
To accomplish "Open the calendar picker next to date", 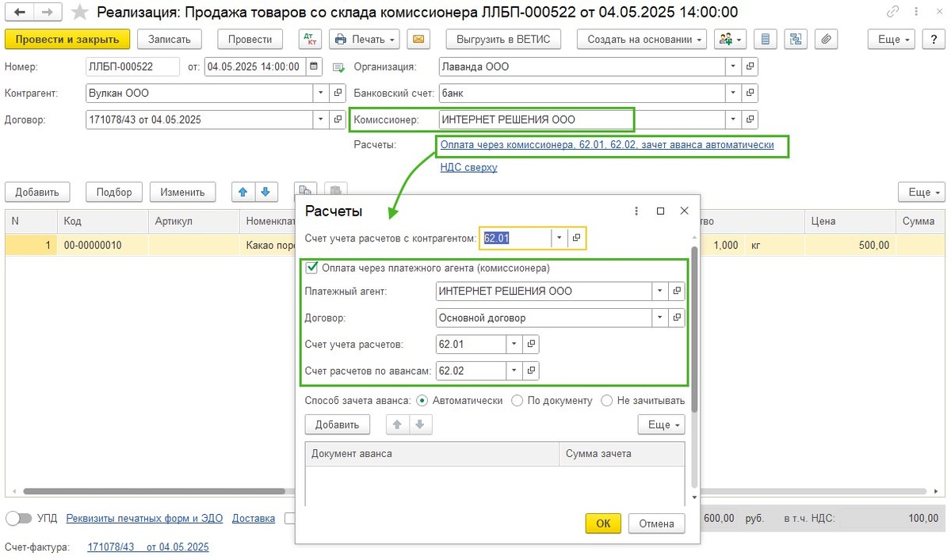I will click(315, 67).
